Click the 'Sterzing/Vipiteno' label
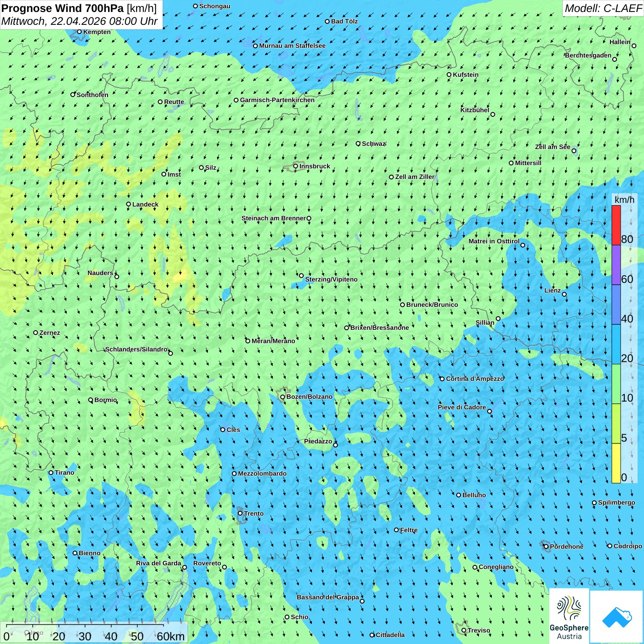The width and height of the screenshot is (644, 644). 331,279
